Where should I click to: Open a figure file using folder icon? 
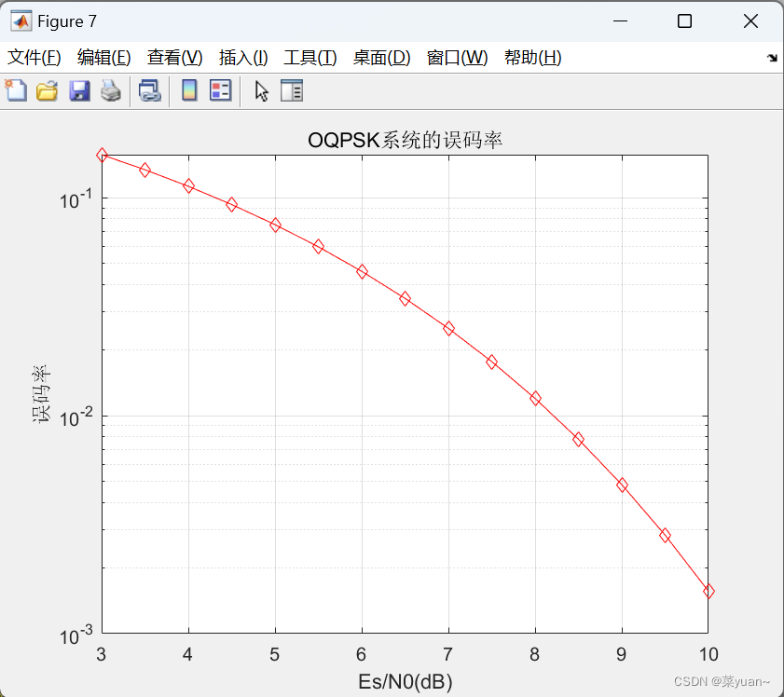pyautogui.click(x=47, y=90)
